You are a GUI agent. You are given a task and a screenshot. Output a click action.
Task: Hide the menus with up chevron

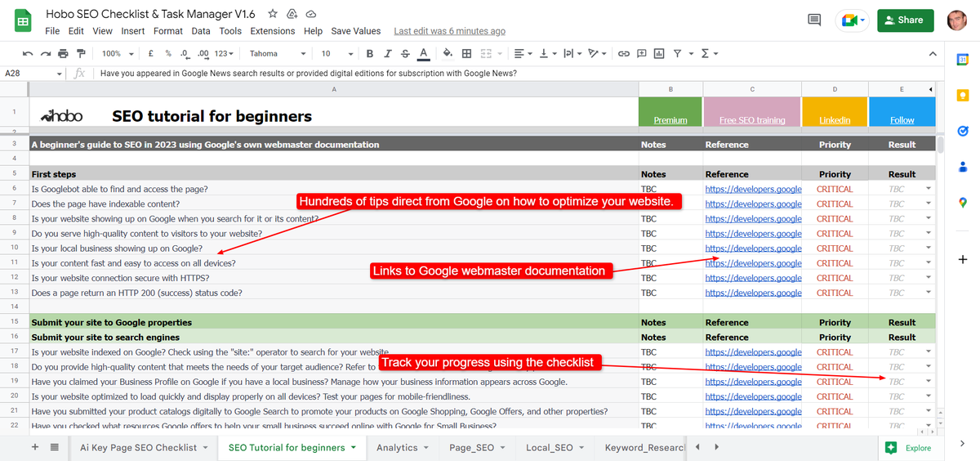coord(933,54)
